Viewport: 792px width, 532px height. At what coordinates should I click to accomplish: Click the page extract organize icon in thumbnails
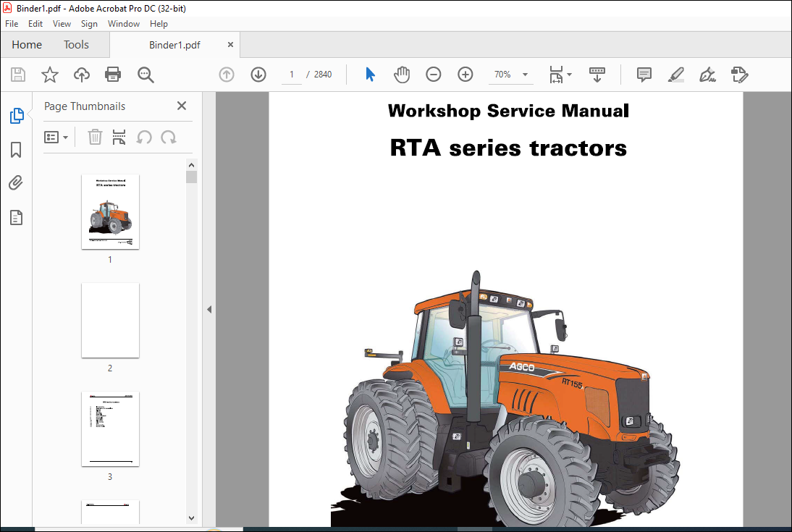[x=119, y=137]
